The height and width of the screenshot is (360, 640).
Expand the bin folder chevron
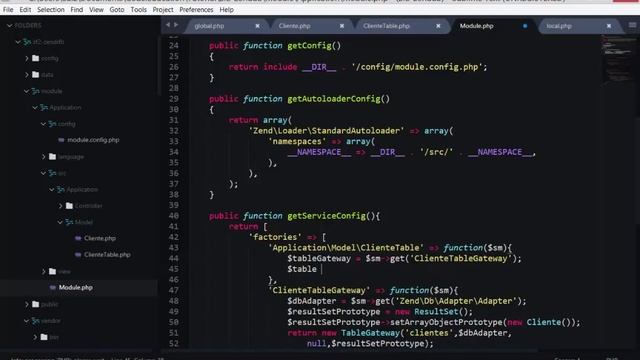(35, 337)
